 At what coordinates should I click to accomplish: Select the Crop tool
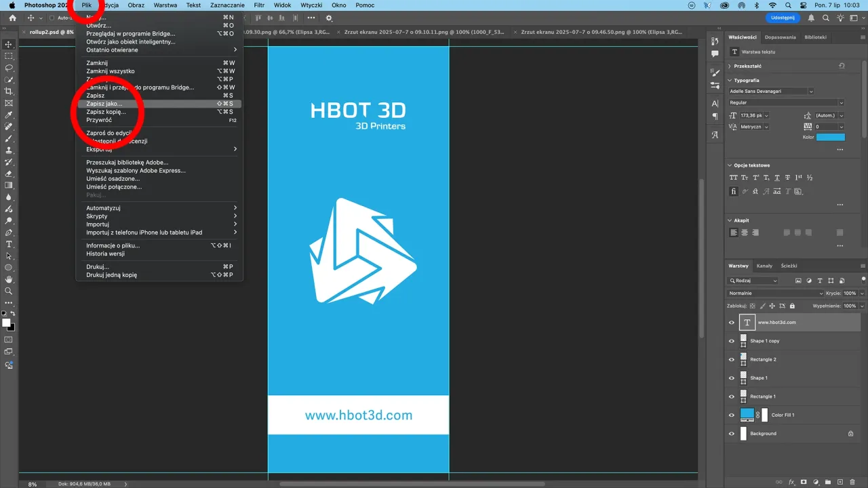[9, 91]
